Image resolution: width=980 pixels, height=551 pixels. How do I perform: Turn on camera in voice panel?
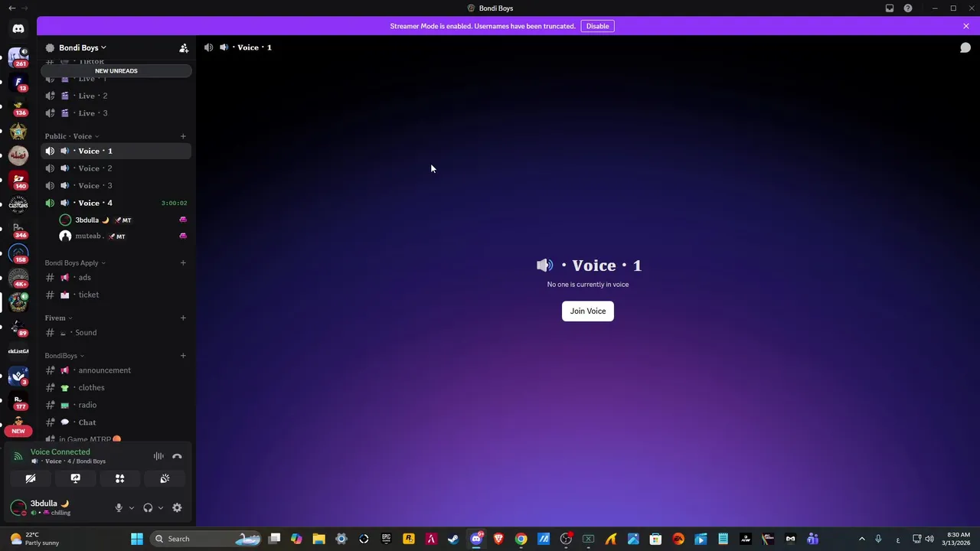(x=31, y=478)
